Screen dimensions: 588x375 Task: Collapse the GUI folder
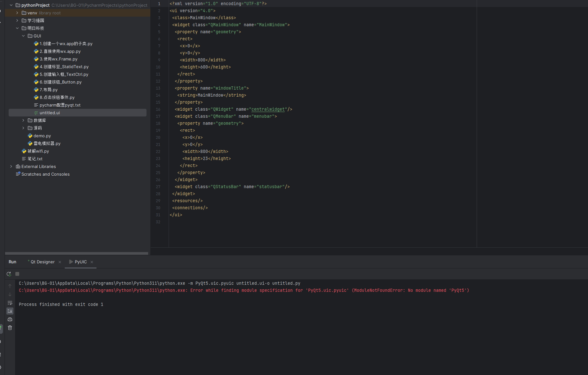pyautogui.click(x=23, y=36)
